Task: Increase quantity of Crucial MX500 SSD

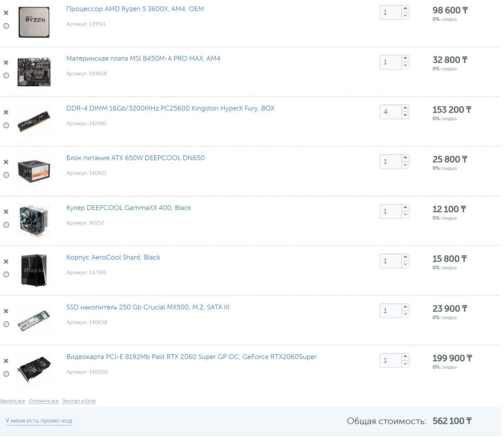Action: (x=405, y=307)
